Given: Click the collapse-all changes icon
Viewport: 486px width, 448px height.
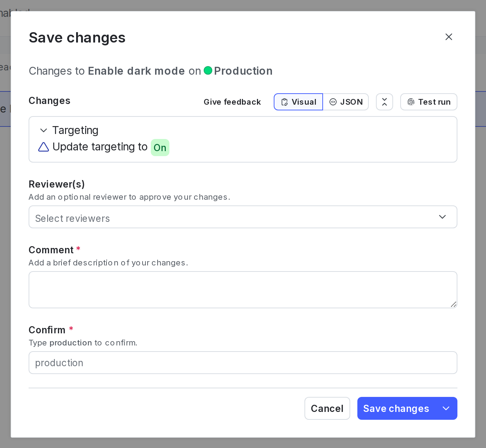Looking at the screenshot, I should pos(385,102).
